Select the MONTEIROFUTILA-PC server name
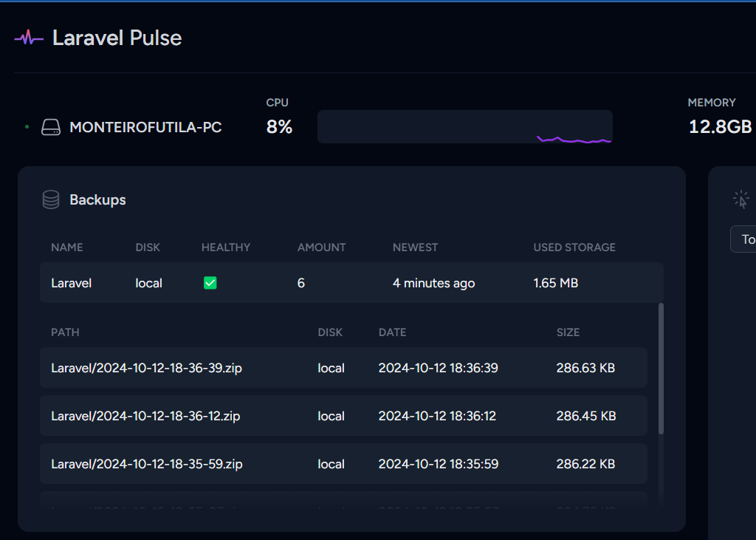The height and width of the screenshot is (540, 756). (x=145, y=127)
